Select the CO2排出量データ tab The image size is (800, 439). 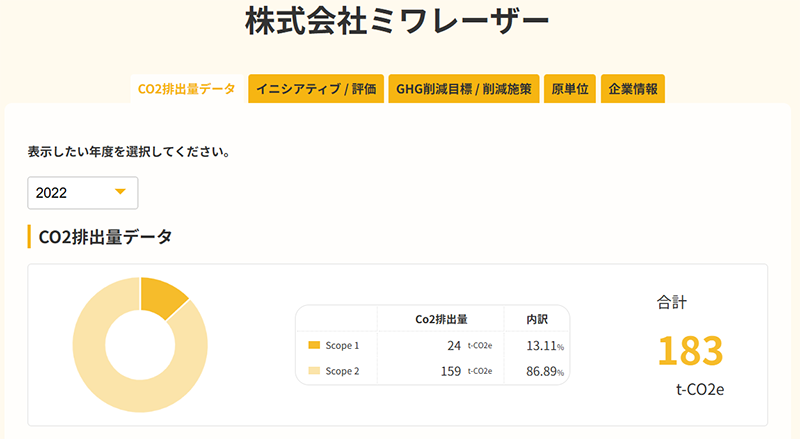pyautogui.click(x=189, y=89)
